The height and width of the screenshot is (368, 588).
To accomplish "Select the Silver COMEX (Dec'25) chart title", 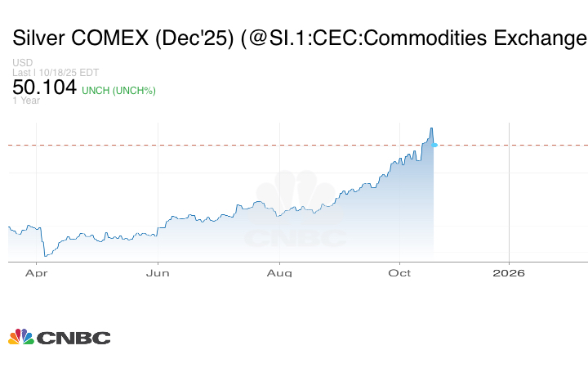I will 298,38.
